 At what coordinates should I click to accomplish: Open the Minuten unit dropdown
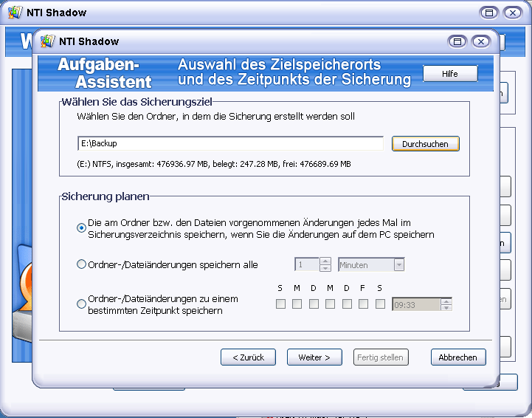(x=399, y=264)
